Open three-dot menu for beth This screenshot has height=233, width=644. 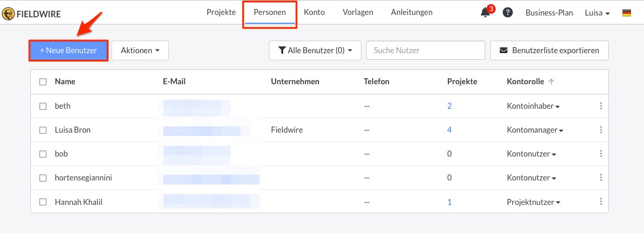tap(601, 106)
